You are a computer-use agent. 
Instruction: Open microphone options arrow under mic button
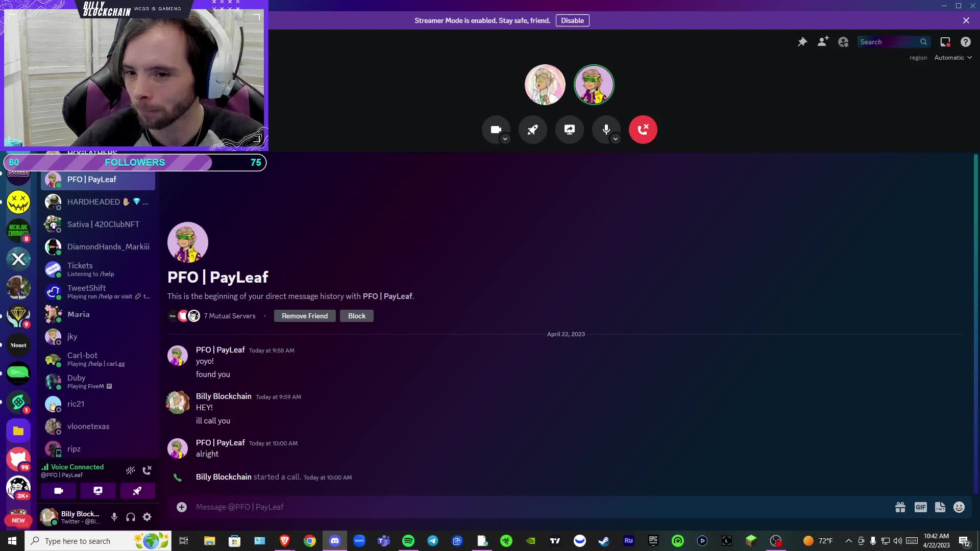point(616,139)
